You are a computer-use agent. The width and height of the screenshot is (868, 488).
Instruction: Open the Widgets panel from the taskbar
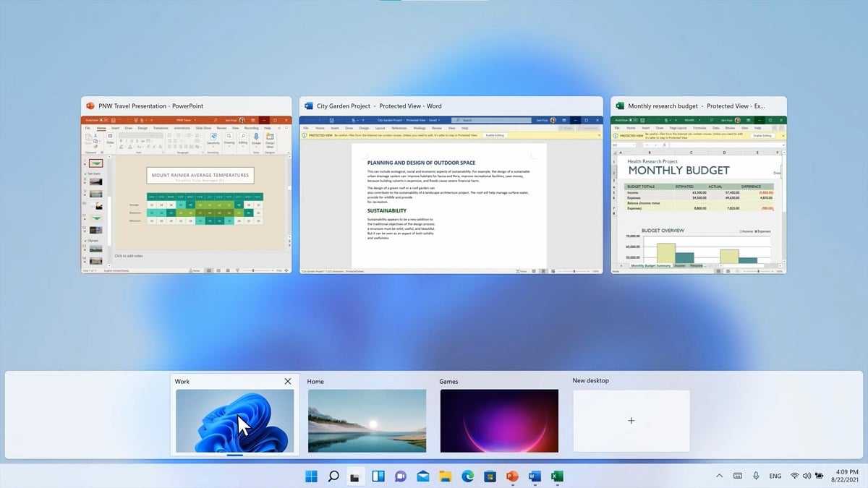coord(378,476)
